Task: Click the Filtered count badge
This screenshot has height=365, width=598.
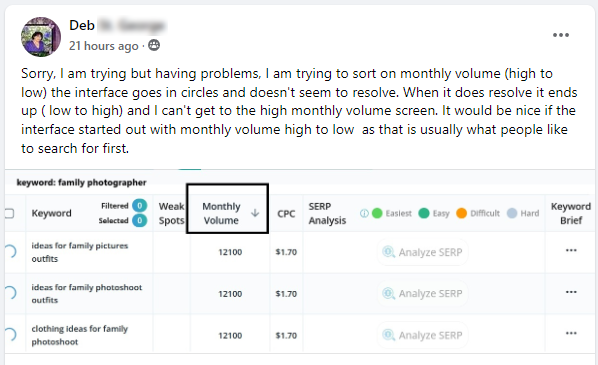Action: [x=140, y=206]
